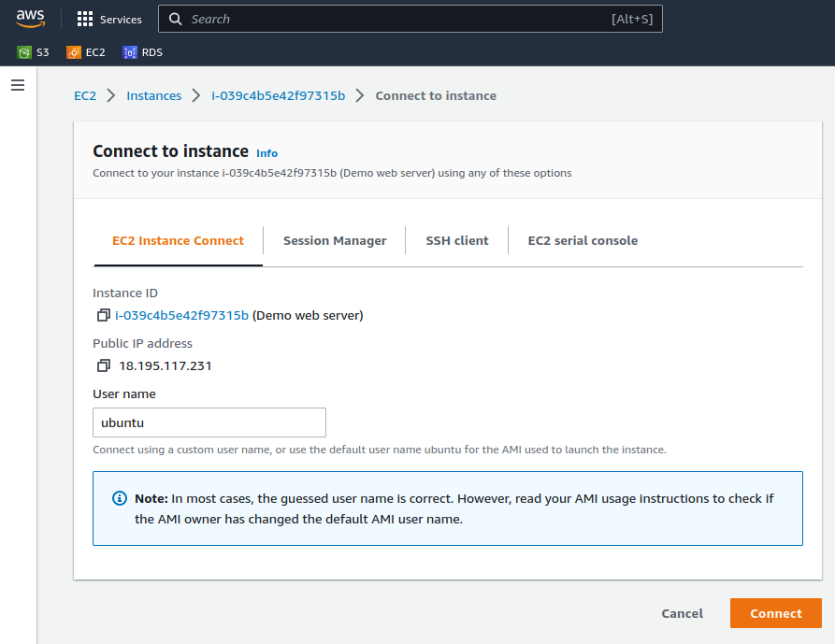Click the search magnifier icon
The image size is (835, 644).
pos(175,19)
